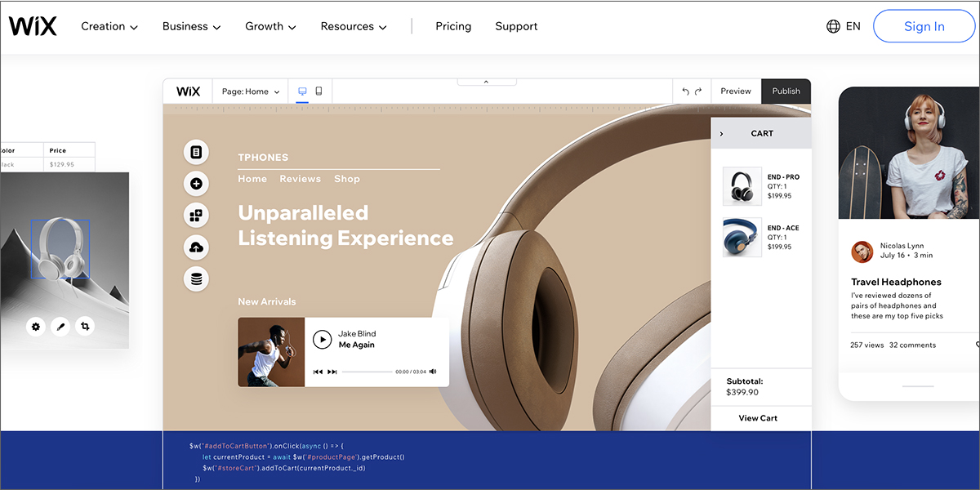Select the Reviews nav item
The height and width of the screenshot is (490, 980).
(301, 179)
